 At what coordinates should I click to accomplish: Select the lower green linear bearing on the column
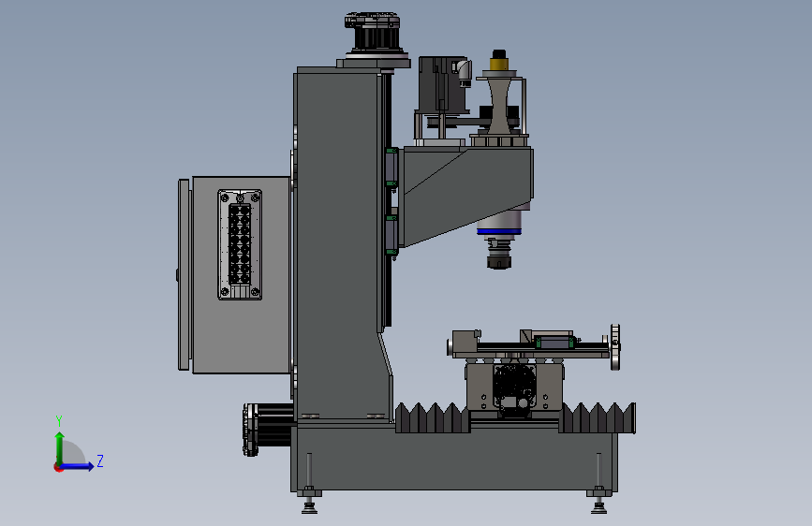(391, 235)
